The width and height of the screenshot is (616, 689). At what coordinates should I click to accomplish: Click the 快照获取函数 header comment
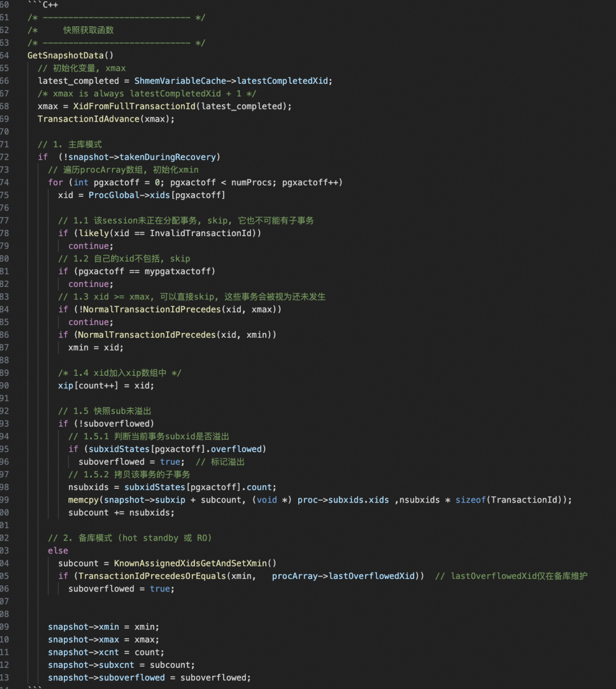[88, 30]
